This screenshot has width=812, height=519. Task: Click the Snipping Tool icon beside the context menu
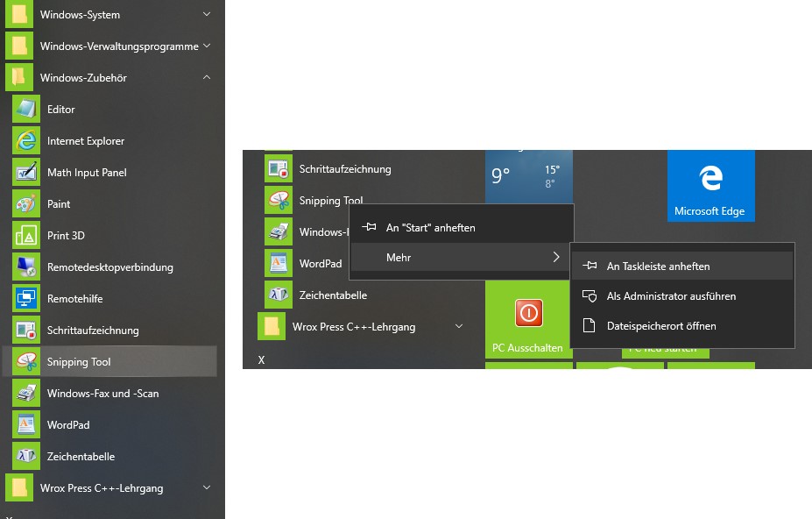[278, 201]
